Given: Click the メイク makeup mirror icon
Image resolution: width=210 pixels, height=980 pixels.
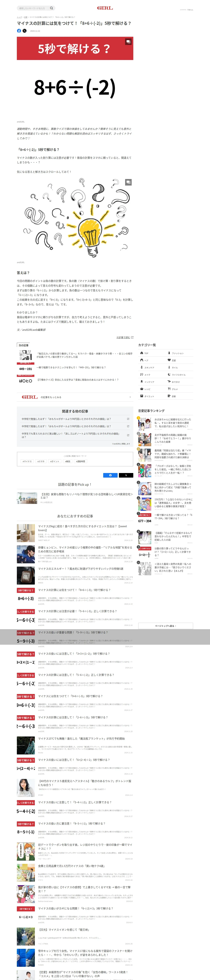Looking at the screenshot, I should tap(141, 375).
